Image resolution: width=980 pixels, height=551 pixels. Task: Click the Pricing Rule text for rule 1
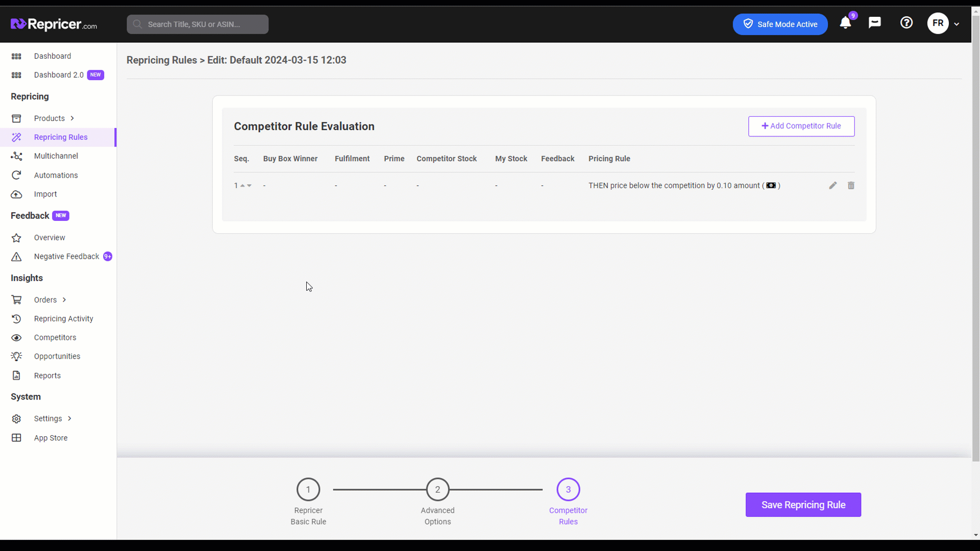coord(684,186)
